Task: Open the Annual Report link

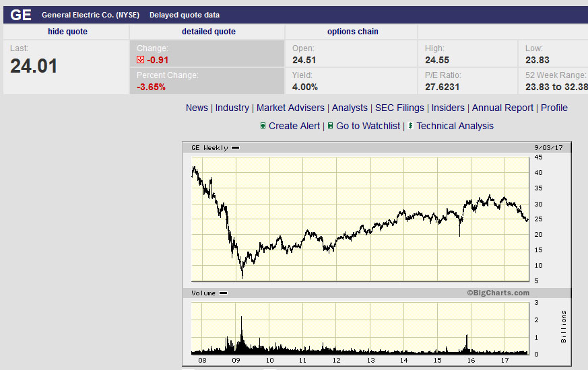Action: (502, 108)
